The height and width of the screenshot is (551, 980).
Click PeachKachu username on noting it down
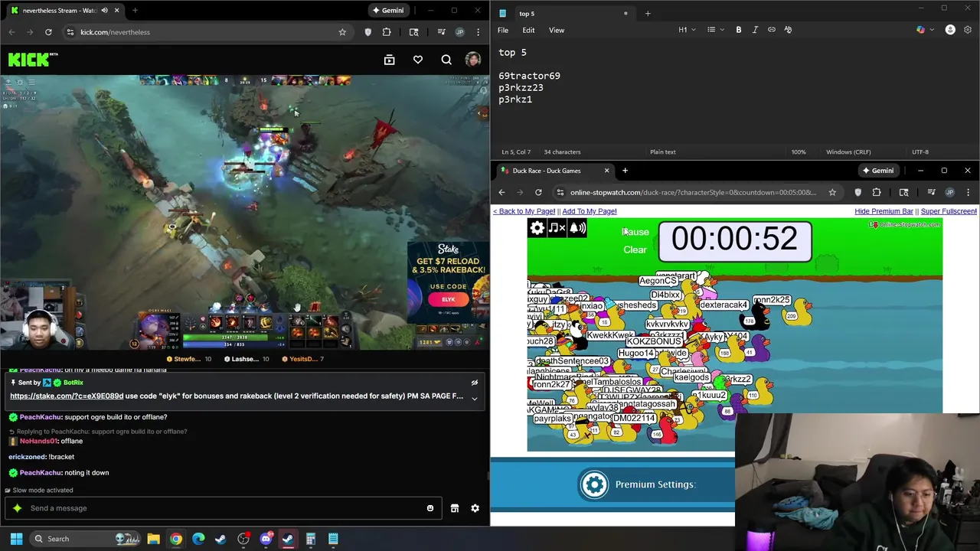tap(41, 473)
